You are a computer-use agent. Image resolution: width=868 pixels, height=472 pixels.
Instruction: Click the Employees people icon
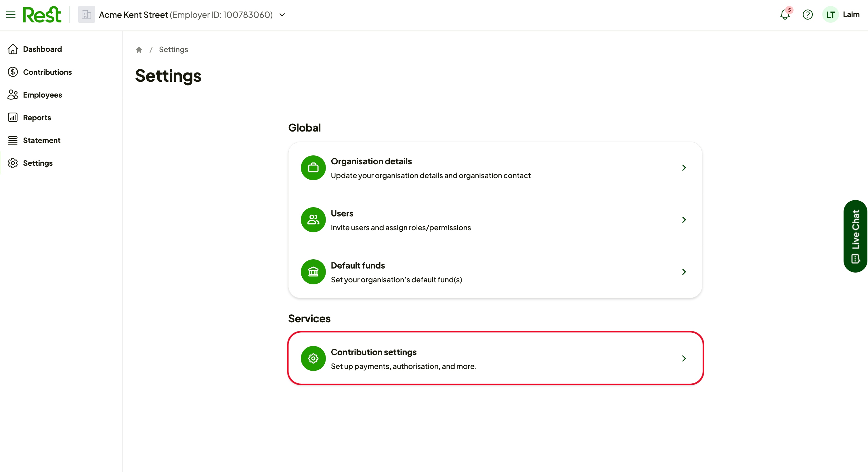click(13, 95)
